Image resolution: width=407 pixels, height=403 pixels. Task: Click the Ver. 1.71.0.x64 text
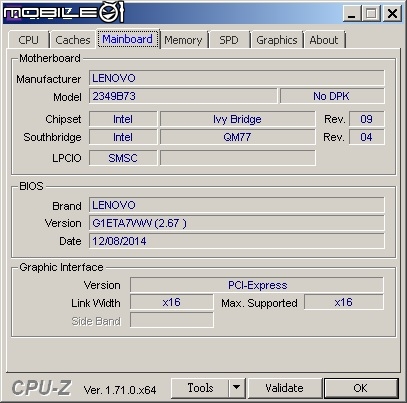click(120, 390)
